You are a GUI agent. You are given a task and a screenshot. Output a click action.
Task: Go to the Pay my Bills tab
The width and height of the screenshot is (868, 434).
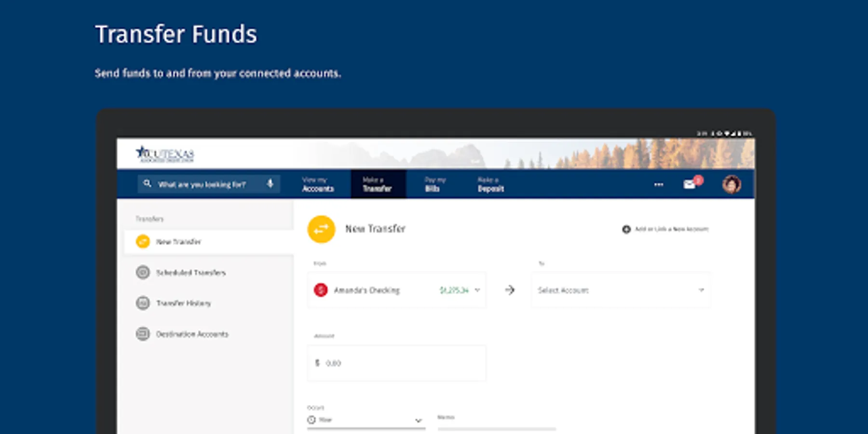[435, 184]
